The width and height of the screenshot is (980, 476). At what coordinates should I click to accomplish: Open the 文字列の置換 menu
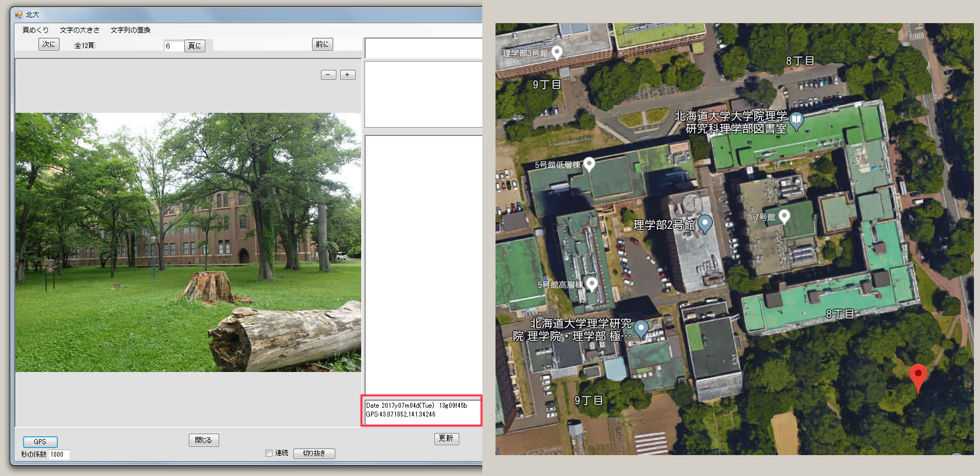tap(130, 30)
